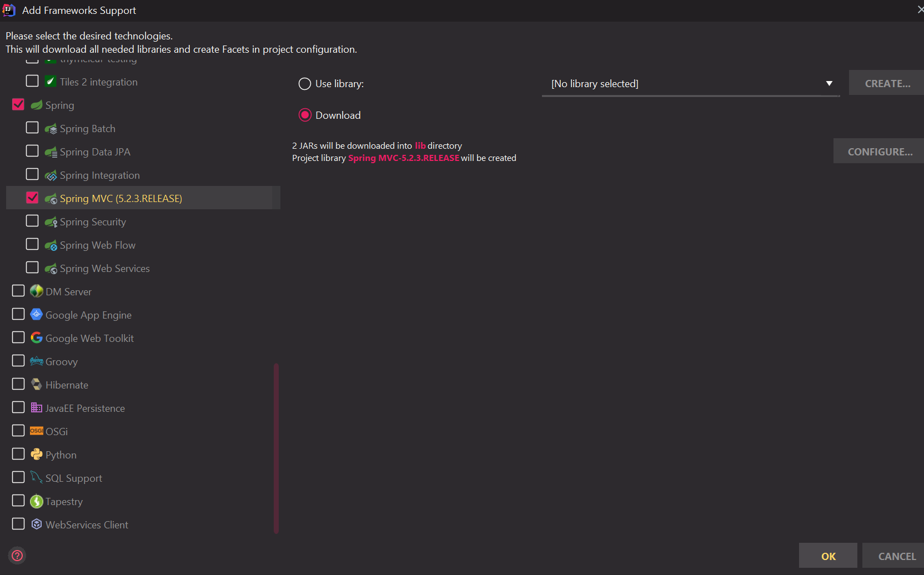Select the Download radio button
Screen dimensions: 924x575
tap(305, 115)
